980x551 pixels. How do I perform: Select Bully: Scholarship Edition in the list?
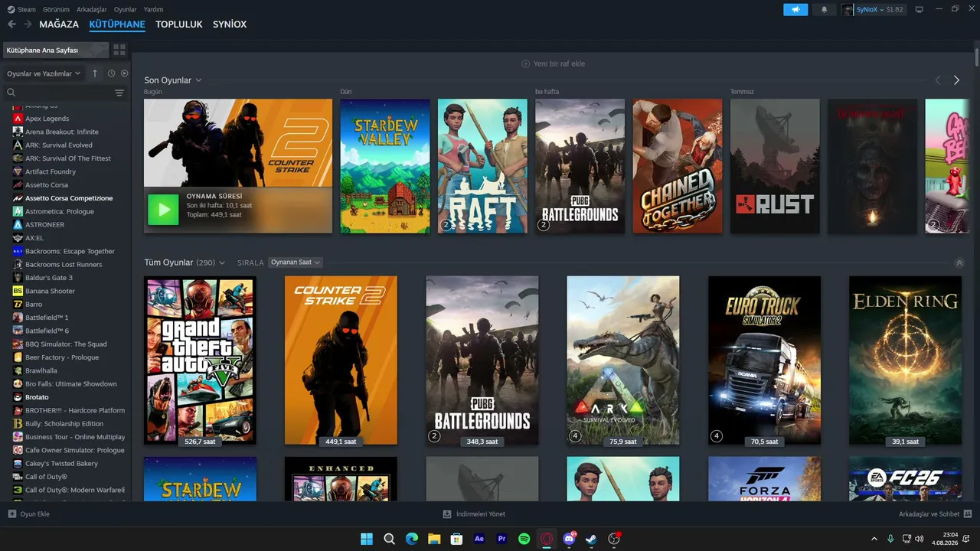click(x=64, y=423)
